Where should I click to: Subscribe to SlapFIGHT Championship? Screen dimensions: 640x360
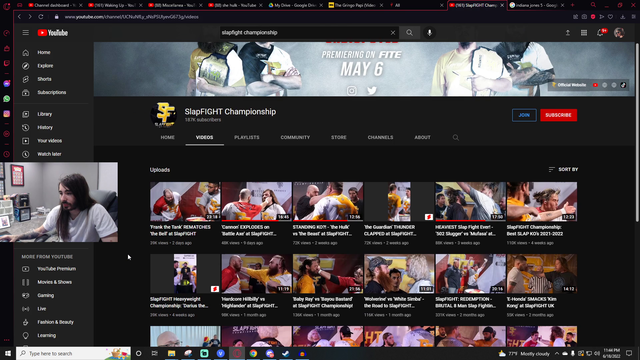click(558, 115)
